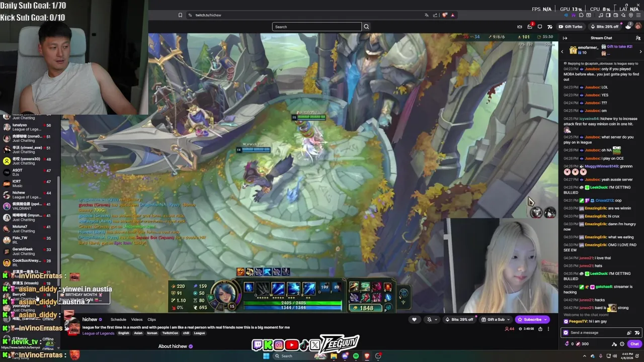The image size is (644, 362).
Task: Open the Subscribe dropdown button
Action: (x=532, y=319)
